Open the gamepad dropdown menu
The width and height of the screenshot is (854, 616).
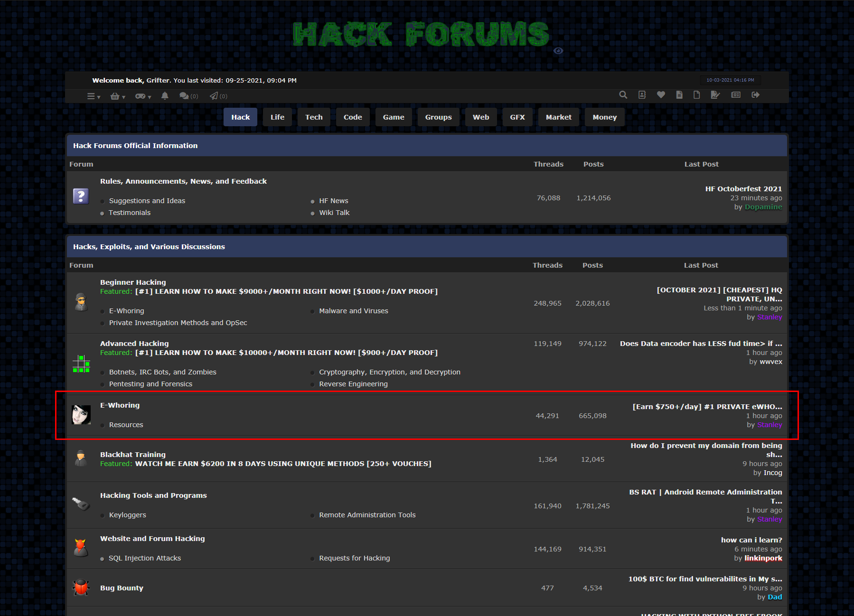coord(143,96)
